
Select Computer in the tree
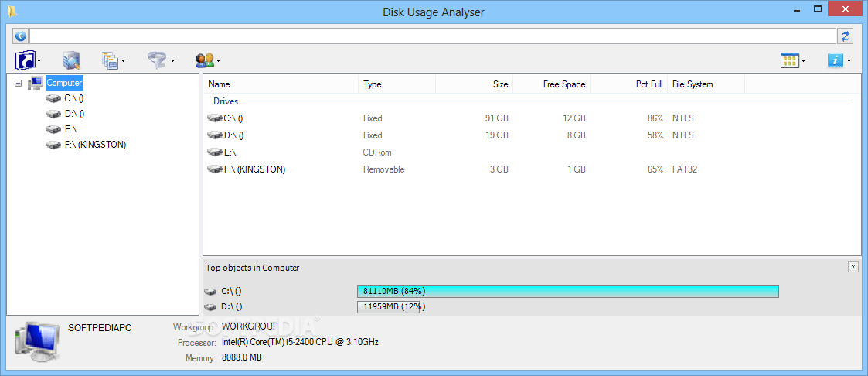(64, 83)
